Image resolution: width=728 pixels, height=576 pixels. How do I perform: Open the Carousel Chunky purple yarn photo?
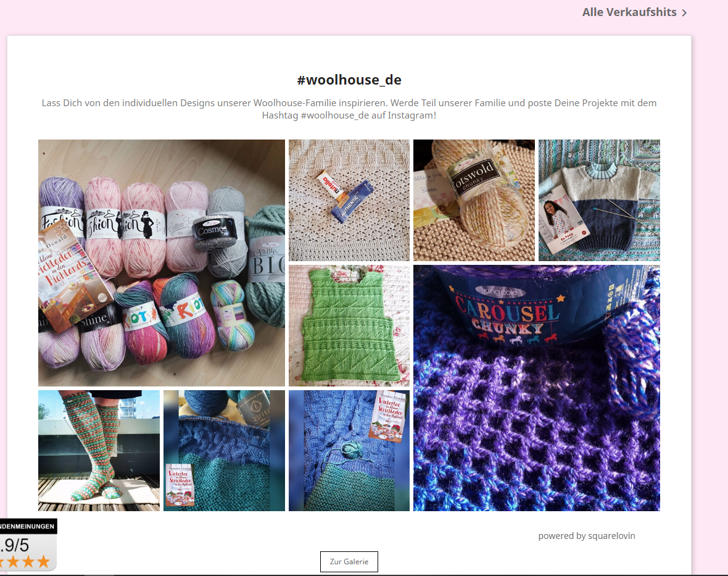[x=537, y=388]
